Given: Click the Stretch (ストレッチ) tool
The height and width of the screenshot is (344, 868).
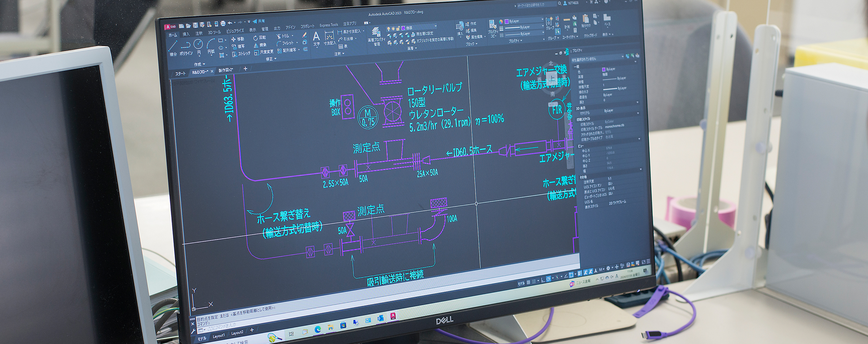Looking at the screenshot, I should coord(241,54).
